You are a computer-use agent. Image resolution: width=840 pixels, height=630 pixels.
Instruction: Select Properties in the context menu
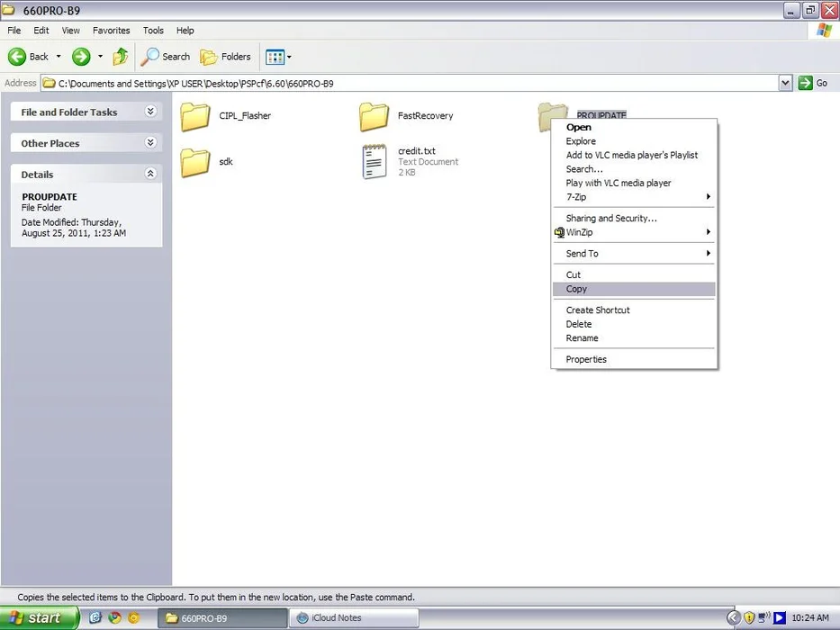pos(586,359)
